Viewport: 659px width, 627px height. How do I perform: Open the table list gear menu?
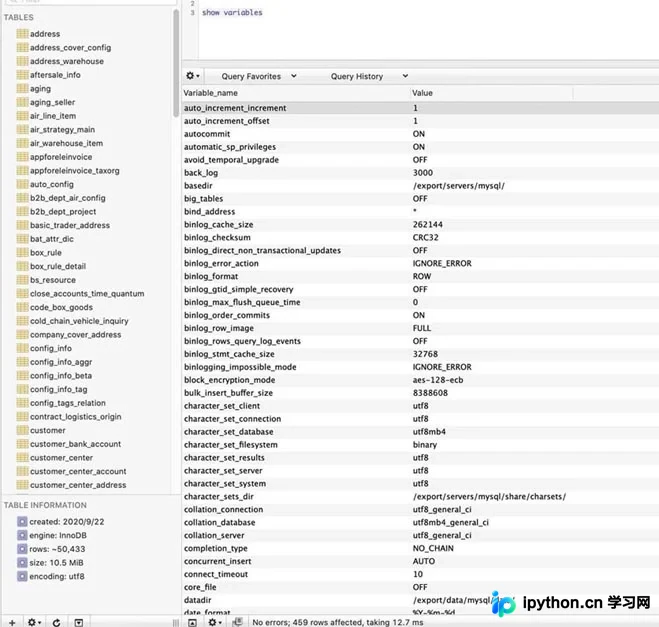tap(34, 622)
